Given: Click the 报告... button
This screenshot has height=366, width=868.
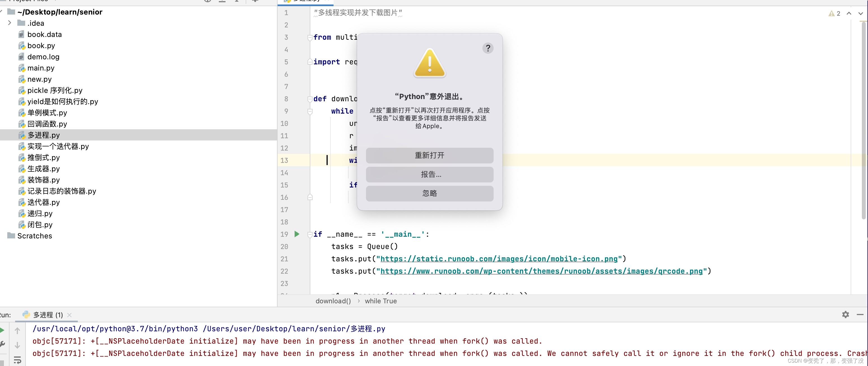Looking at the screenshot, I should 429,175.
